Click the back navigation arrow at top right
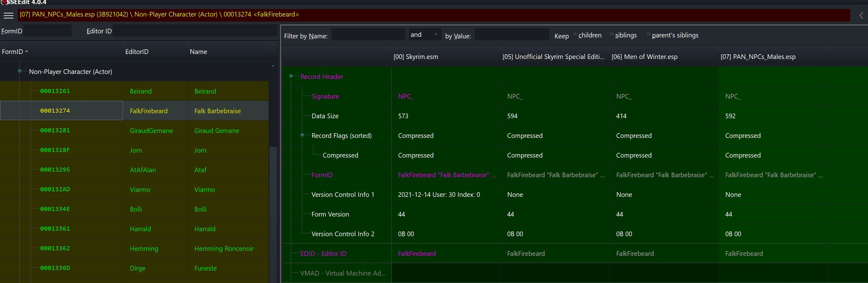 [x=861, y=16]
